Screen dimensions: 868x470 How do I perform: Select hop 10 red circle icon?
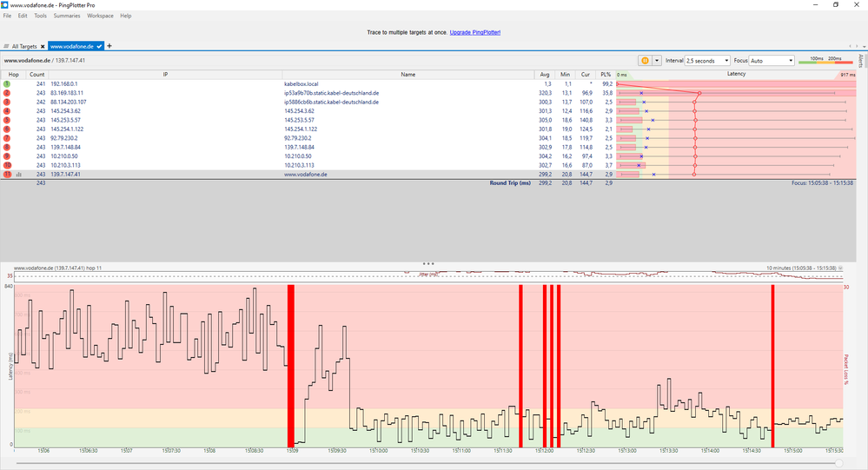[7, 165]
